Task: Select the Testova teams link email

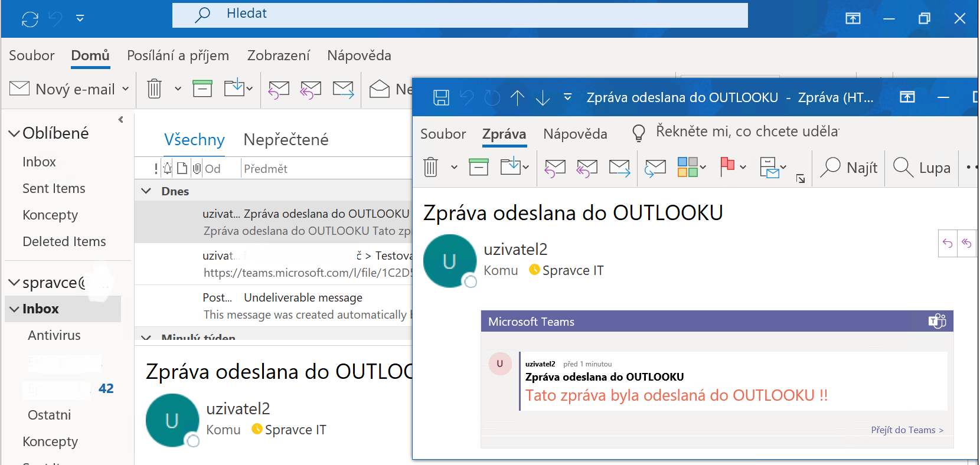Action: coord(273,264)
